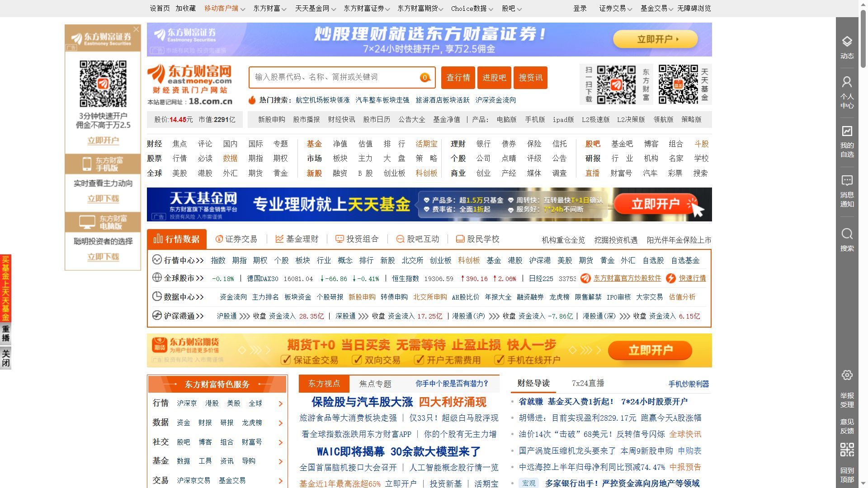Open the 动态 sidebar icon
Viewport: 868px width, 488px height.
[847, 42]
